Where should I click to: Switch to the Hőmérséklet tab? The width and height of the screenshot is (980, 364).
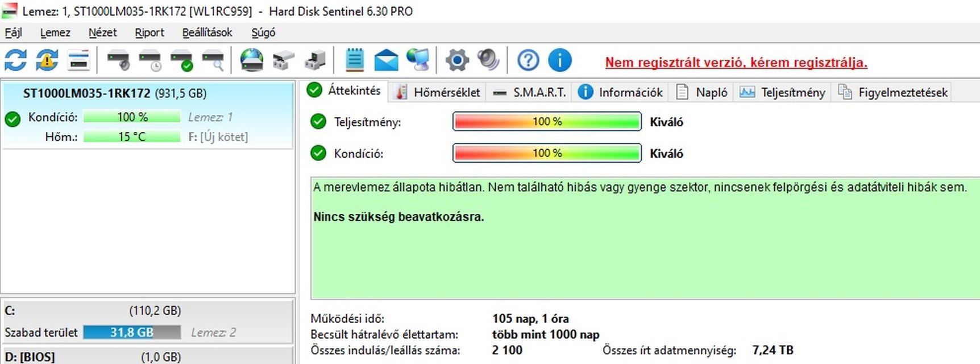pos(438,92)
